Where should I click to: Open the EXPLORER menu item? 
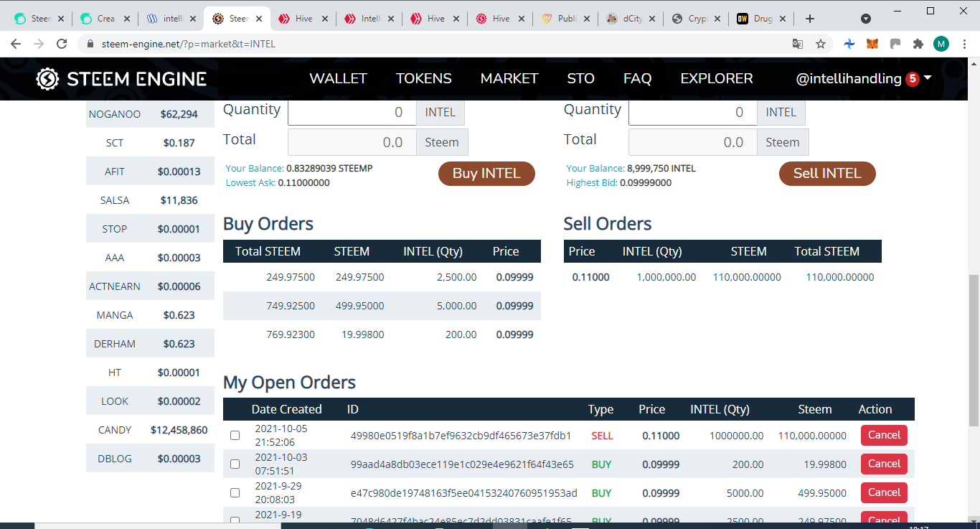pos(717,79)
